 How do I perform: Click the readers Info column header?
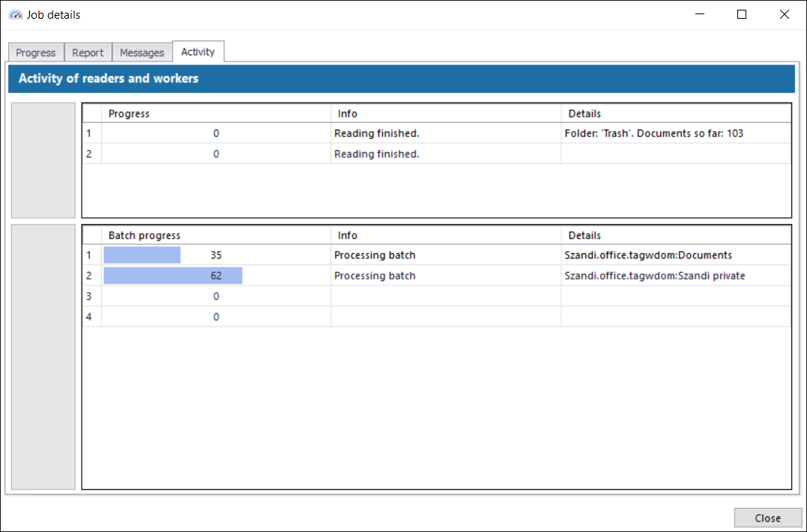point(445,114)
